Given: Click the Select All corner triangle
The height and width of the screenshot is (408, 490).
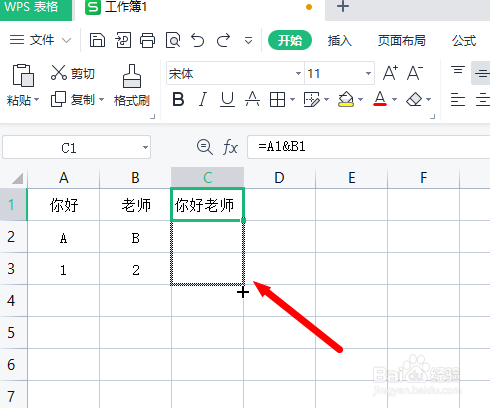Looking at the screenshot, I should click(x=17, y=178).
